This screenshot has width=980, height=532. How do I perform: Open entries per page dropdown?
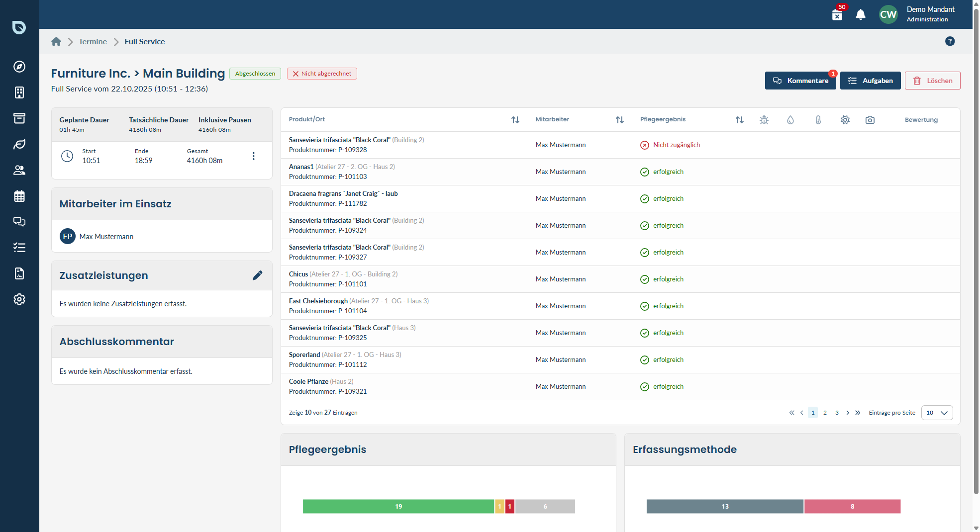(937, 413)
